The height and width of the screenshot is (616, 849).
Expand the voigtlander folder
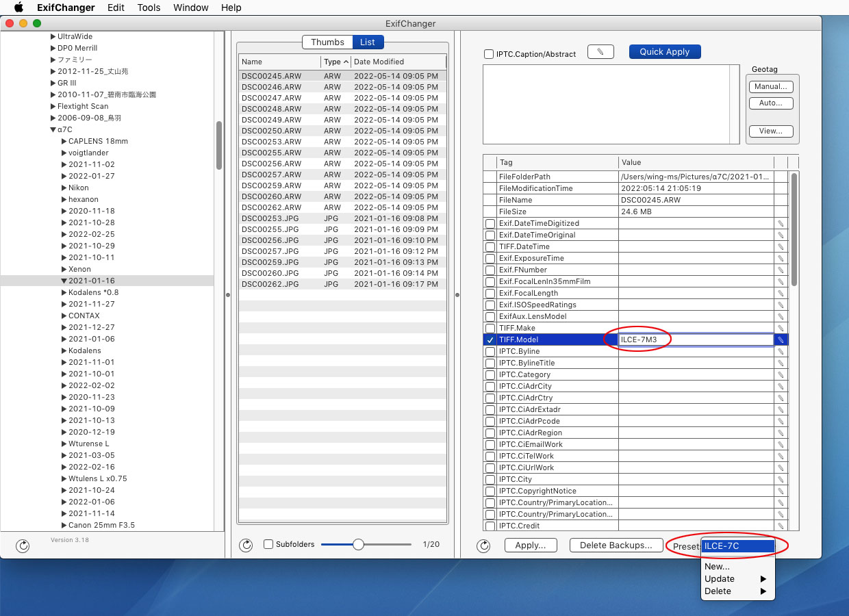pos(64,153)
